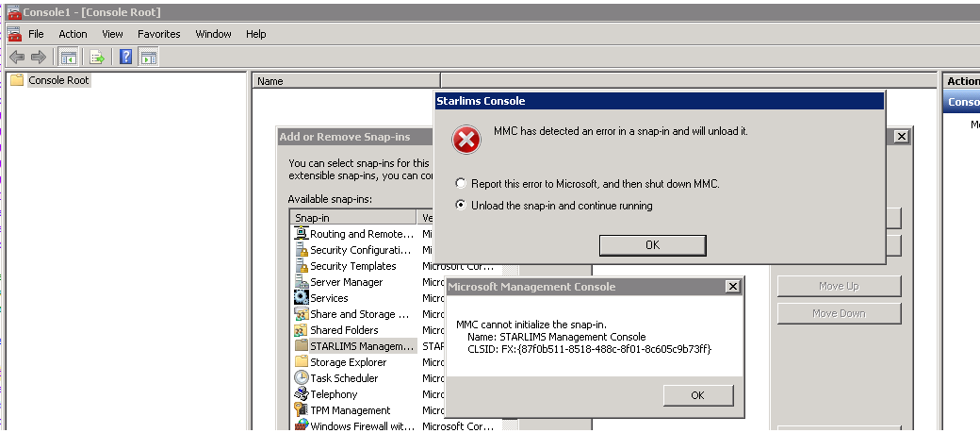This screenshot has height=433, width=980.
Task: Click the Move Down button
Action: (839, 313)
